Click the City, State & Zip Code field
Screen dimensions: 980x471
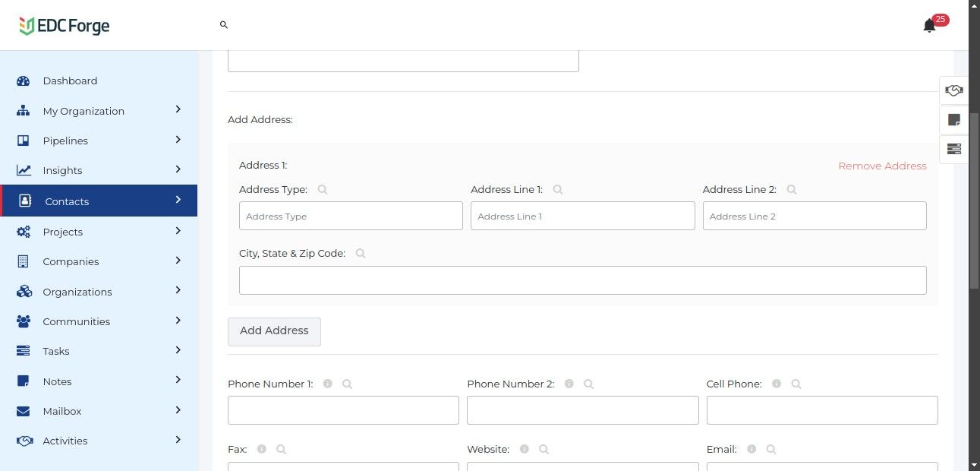click(582, 280)
